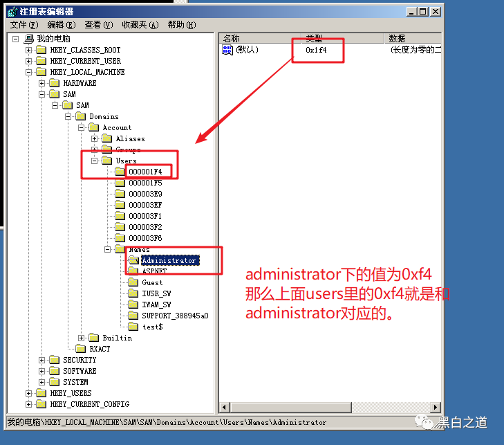Expand the HKEY_USERS hive
504x445 pixels.
(28, 393)
